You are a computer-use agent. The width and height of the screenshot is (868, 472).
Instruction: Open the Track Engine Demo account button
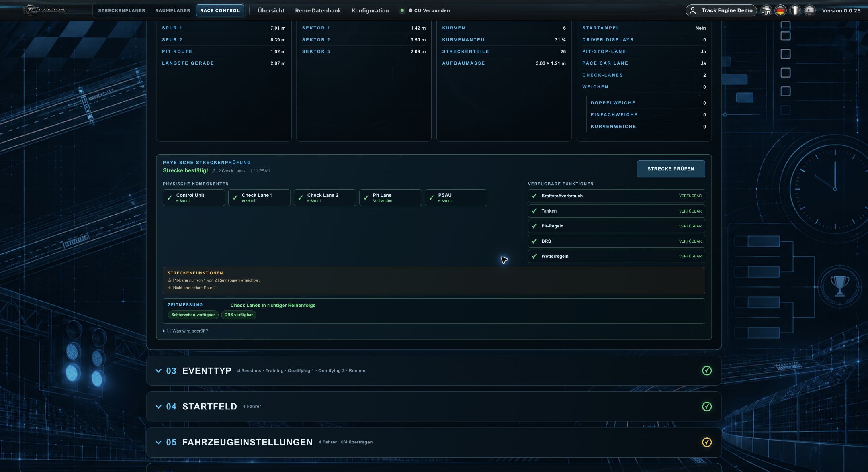click(721, 10)
